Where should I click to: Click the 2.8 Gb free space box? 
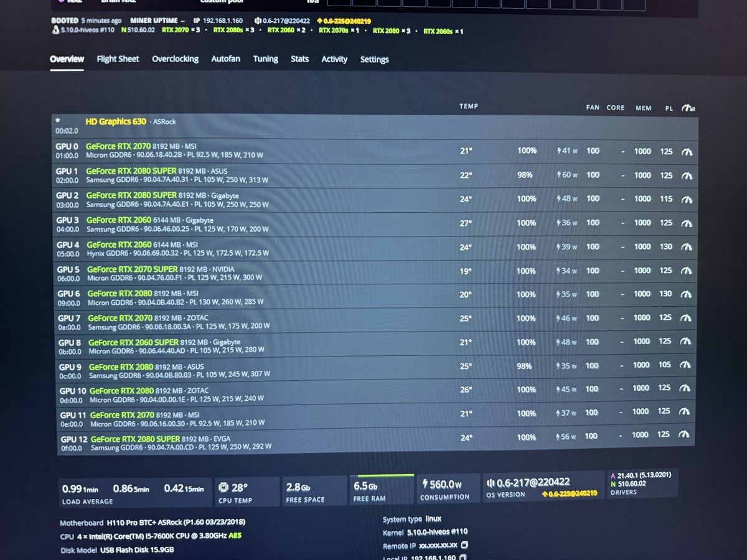click(x=313, y=492)
